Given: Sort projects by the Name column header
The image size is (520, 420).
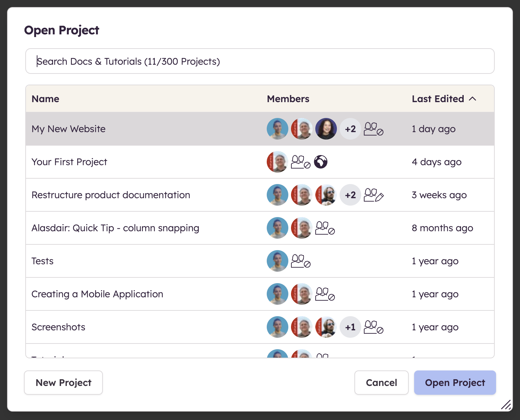Looking at the screenshot, I should tap(46, 99).
